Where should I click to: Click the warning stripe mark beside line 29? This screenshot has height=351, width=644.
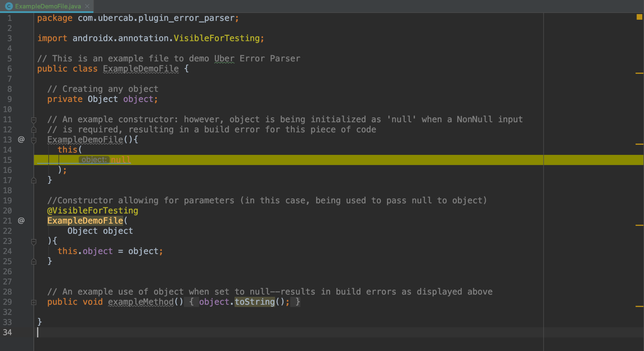pyautogui.click(x=639, y=306)
